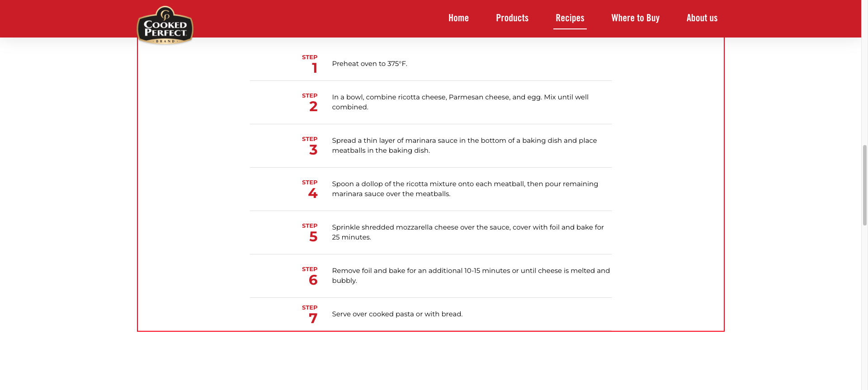Click the red Step 3 number
The height and width of the screenshot is (390, 868).
pyautogui.click(x=313, y=150)
